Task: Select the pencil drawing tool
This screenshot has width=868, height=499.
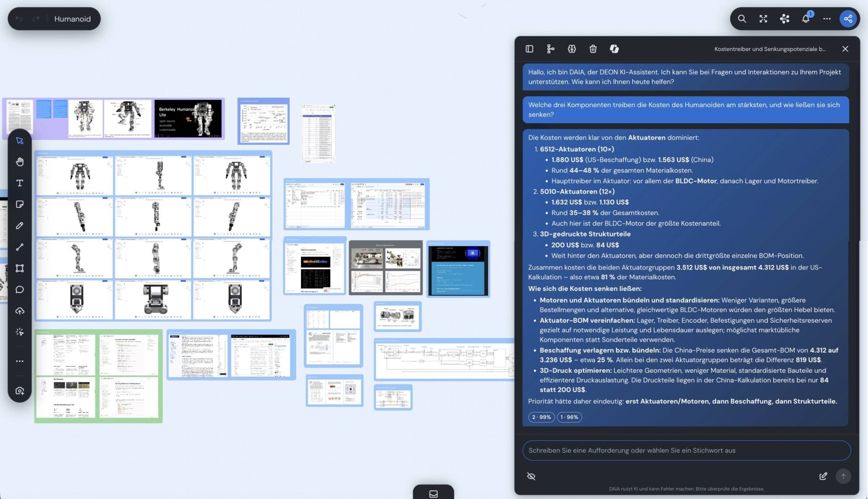Action: click(20, 225)
